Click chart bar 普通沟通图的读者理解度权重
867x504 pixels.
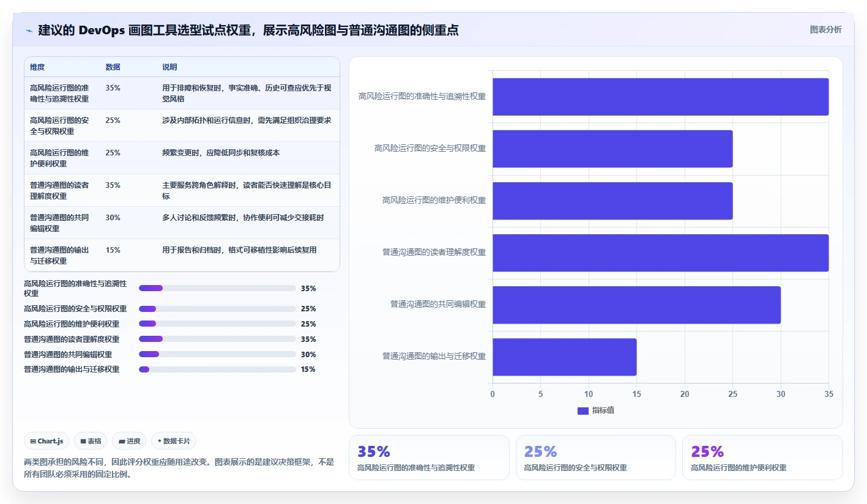point(660,253)
